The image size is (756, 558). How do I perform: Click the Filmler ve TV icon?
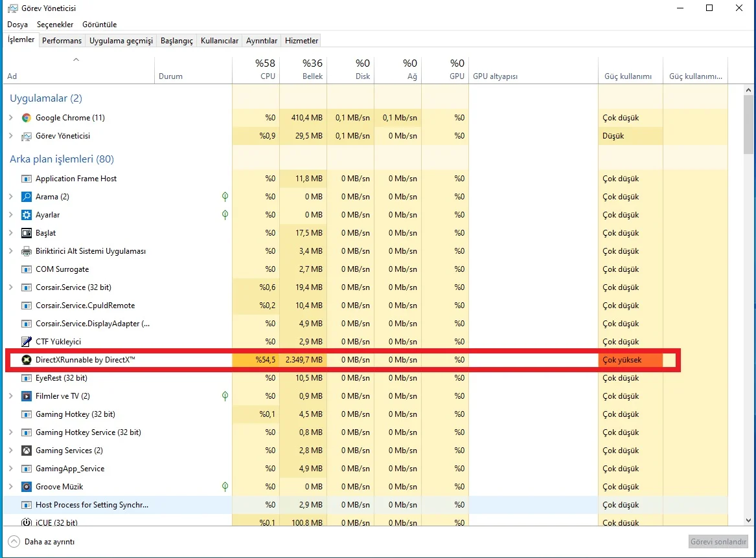pyautogui.click(x=27, y=396)
